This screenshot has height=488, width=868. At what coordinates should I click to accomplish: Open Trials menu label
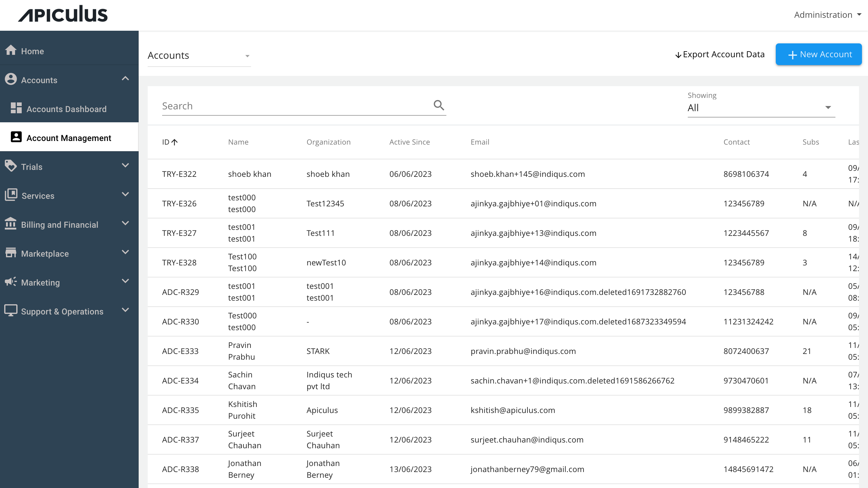pyautogui.click(x=32, y=167)
